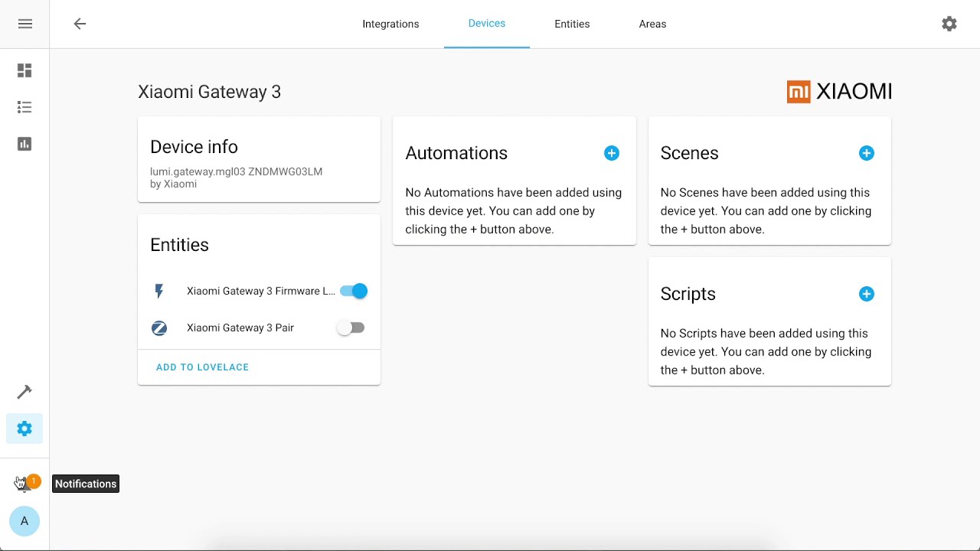Click the Firmware Lock flash icon
This screenshot has height=551, width=980.
[x=159, y=291]
